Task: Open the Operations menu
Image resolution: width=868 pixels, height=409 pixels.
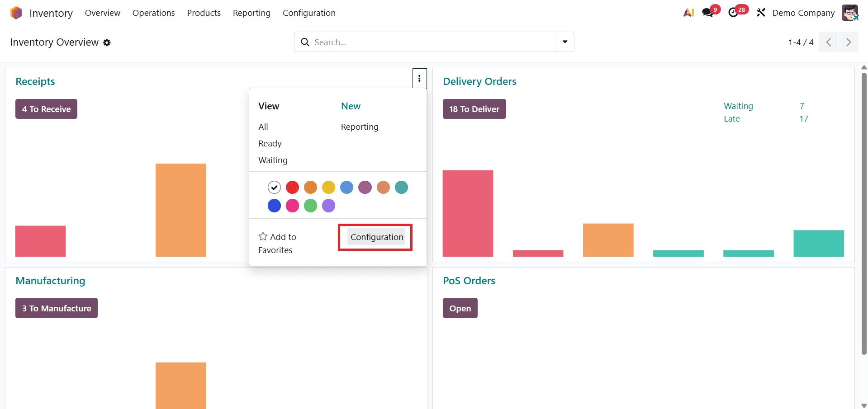Action: click(153, 13)
